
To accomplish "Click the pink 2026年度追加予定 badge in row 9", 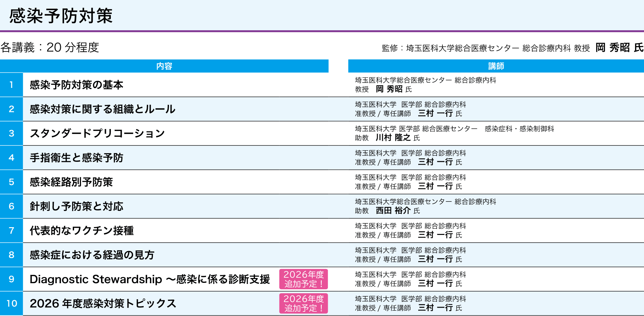I will click(x=303, y=279).
